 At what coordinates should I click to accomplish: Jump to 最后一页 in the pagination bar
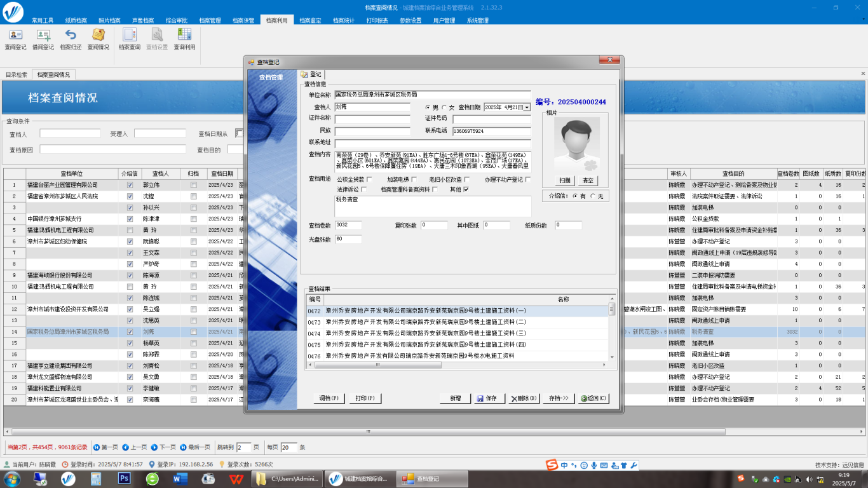pyautogui.click(x=195, y=447)
